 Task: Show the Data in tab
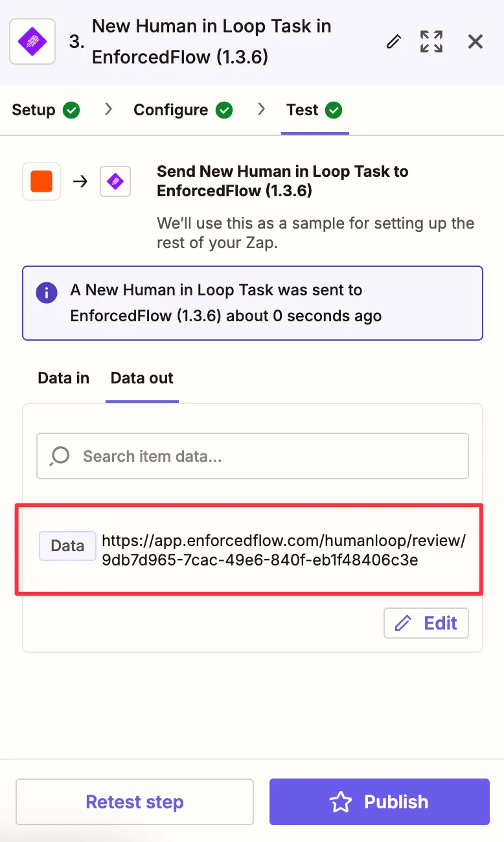(63, 378)
